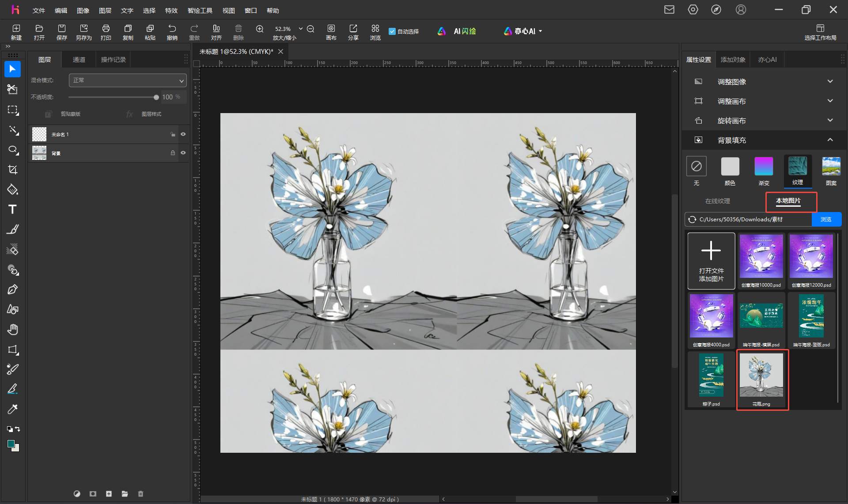Open the 图层 menu
Viewport: 848px width, 504px height.
(x=105, y=10)
